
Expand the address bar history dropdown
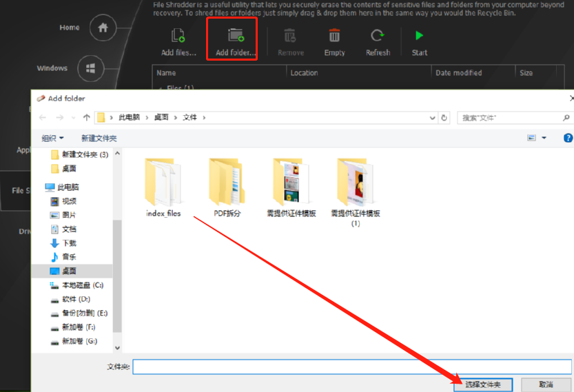point(432,118)
